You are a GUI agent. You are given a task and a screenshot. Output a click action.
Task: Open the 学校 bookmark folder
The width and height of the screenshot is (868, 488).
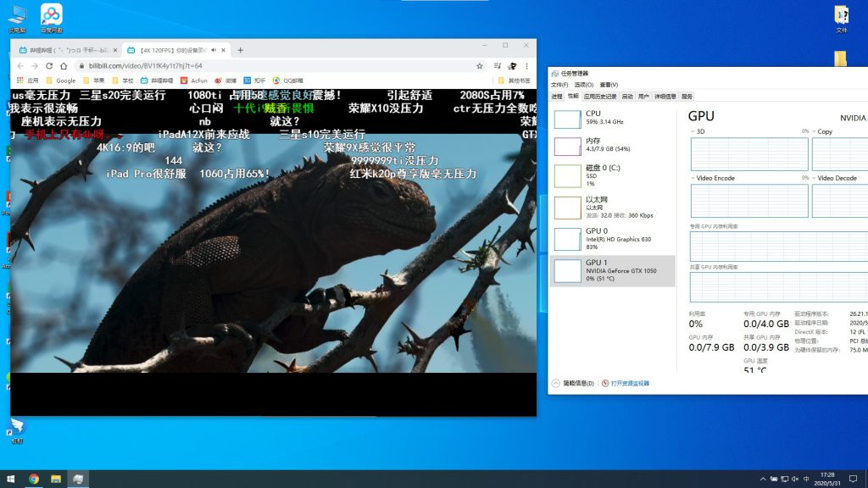[123, 80]
